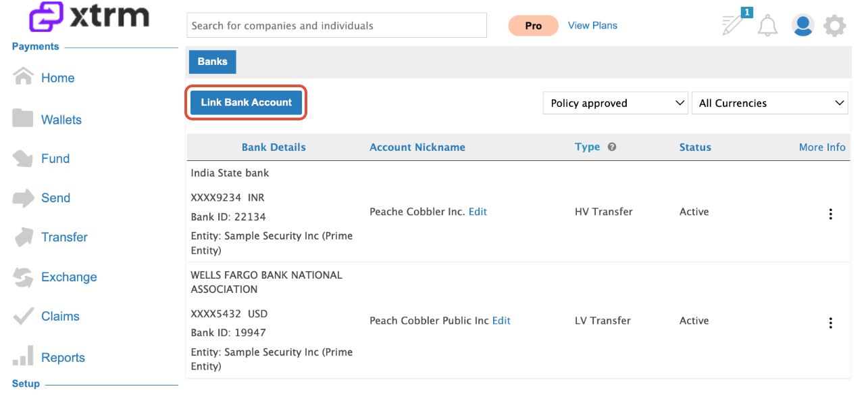The height and width of the screenshot is (397, 868).
Task: Open the All Currencies dropdown
Action: (769, 103)
